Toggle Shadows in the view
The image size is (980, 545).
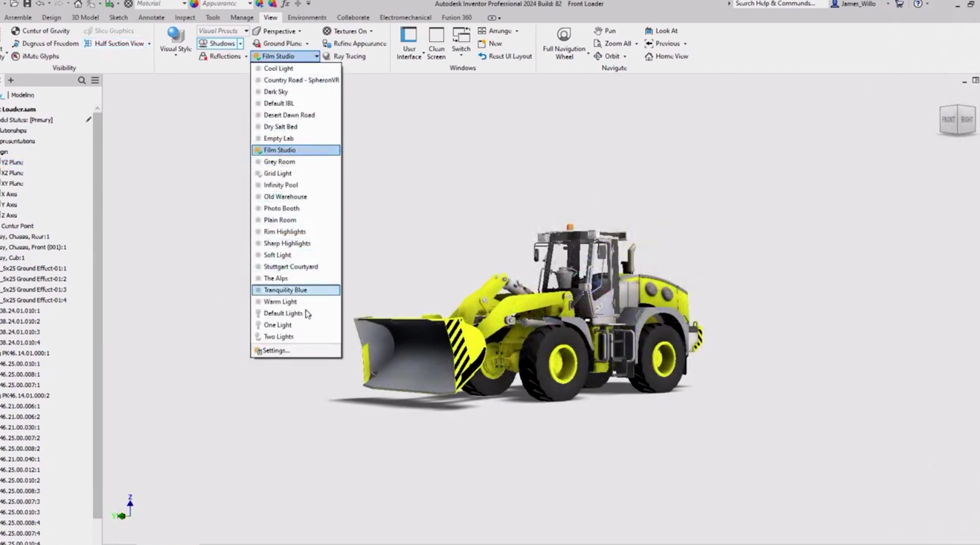(x=217, y=44)
